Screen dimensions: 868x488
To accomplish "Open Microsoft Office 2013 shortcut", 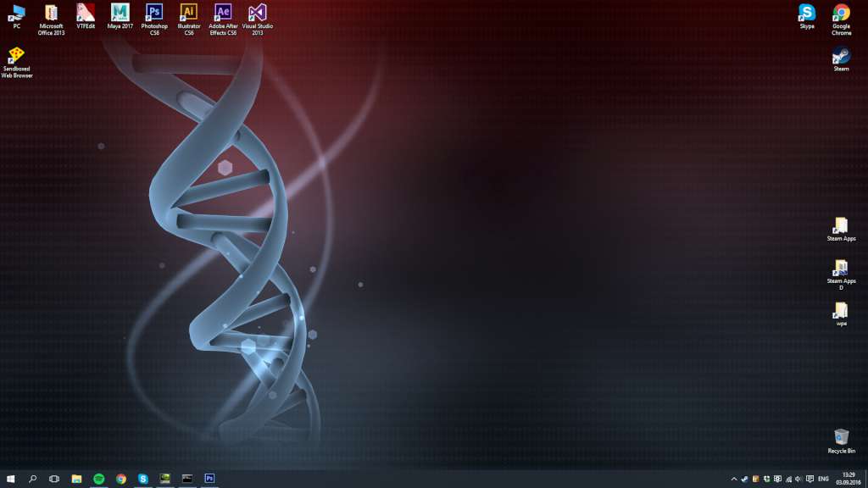I will 51,15.
